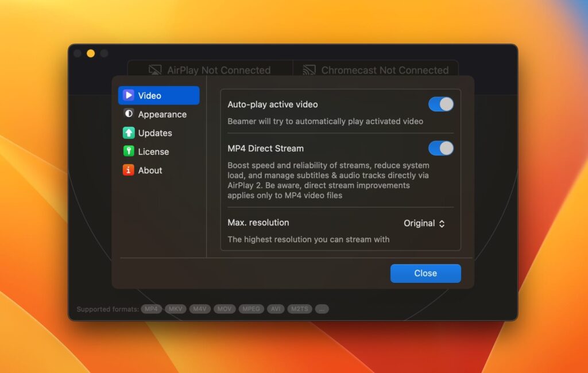Click the Chromecast screen icon
This screenshot has width=588, height=373.
point(308,69)
